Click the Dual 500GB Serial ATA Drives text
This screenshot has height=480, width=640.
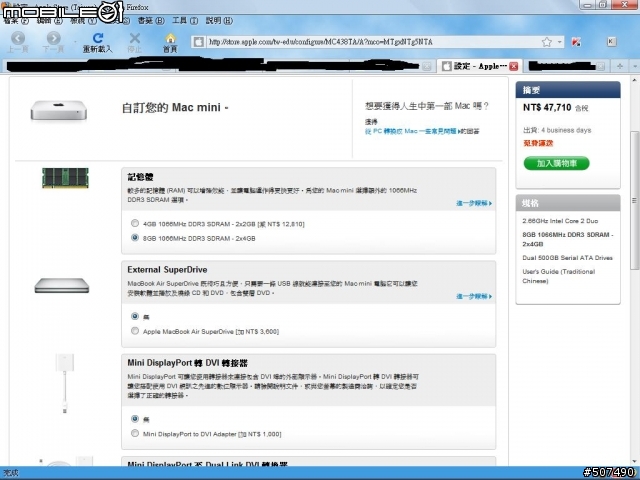pos(567,258)
